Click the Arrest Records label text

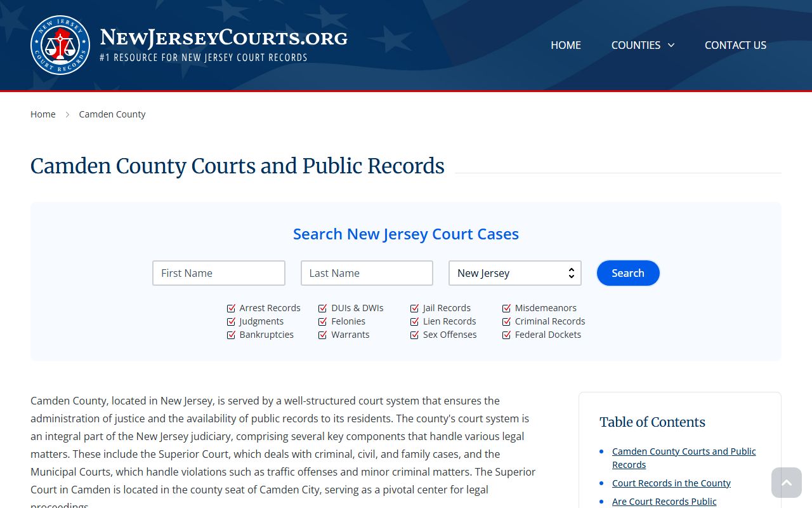[270, 308]
